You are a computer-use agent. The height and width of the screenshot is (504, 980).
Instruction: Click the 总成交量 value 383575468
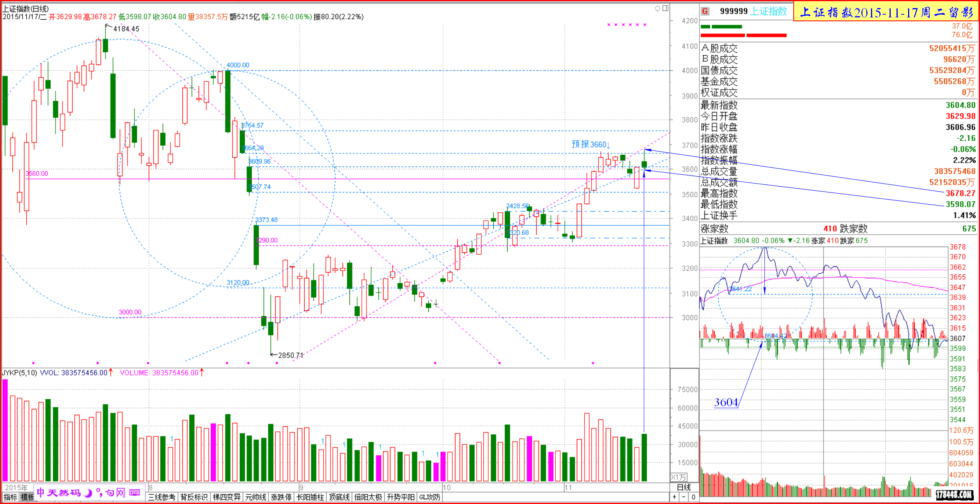(955, 171)
